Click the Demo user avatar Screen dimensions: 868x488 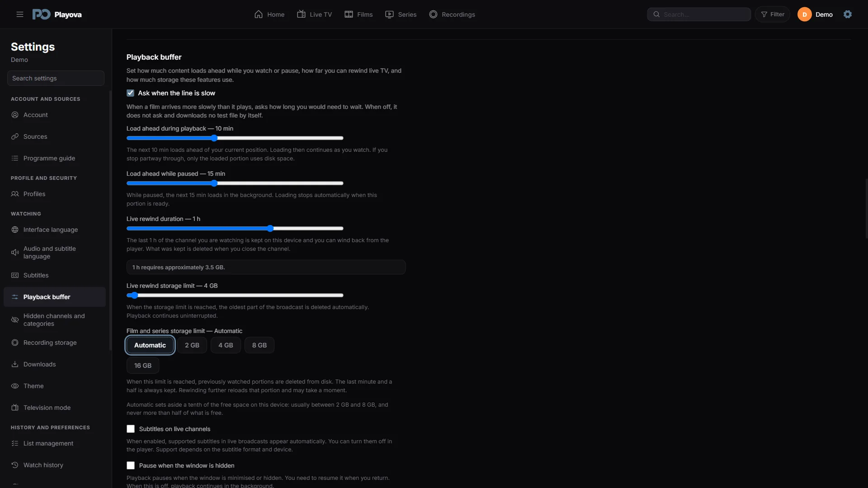(805, 14)
